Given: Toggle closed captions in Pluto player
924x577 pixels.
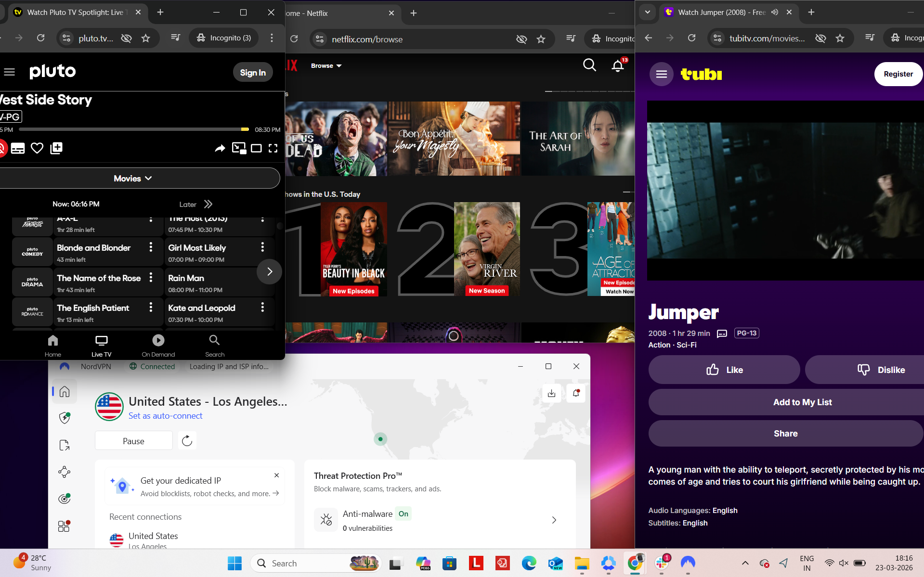Looking at the screenshot, I should [18, 148].
